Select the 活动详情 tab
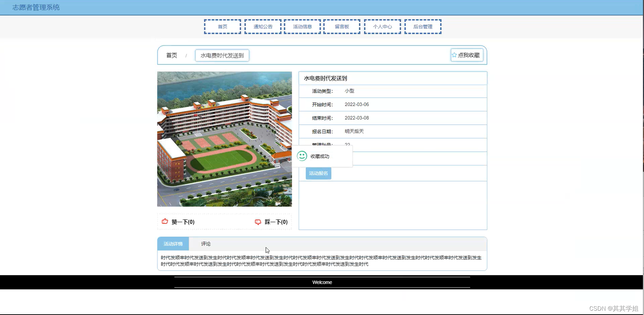 point(173,244)
